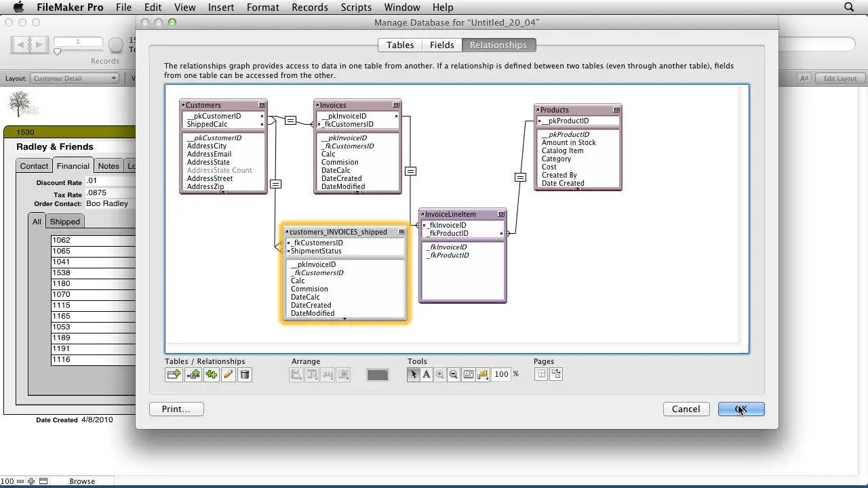Open the Format menu
Screen dimensions: 868x488
[x=263, y=7]
